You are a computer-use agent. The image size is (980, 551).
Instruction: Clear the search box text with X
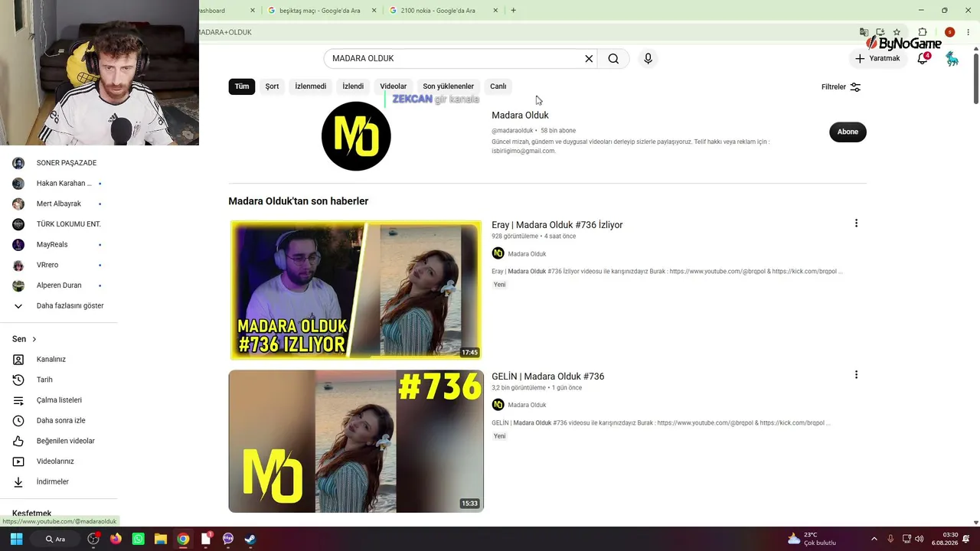pos(589,59)
